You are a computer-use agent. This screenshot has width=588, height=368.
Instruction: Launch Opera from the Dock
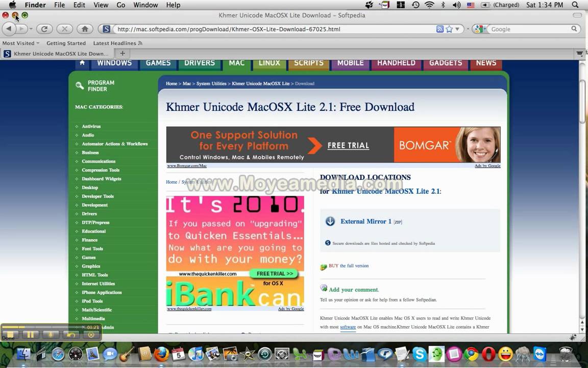(x=488, y=354)
